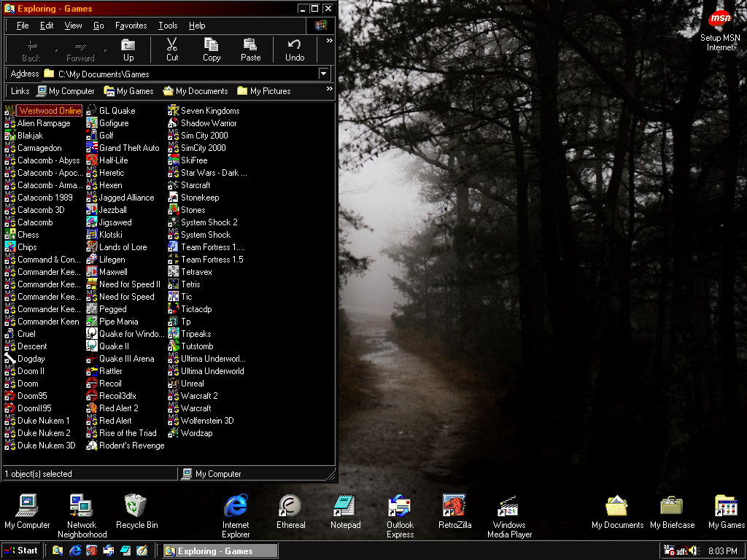Open the File menu

(x=23, y=26)
